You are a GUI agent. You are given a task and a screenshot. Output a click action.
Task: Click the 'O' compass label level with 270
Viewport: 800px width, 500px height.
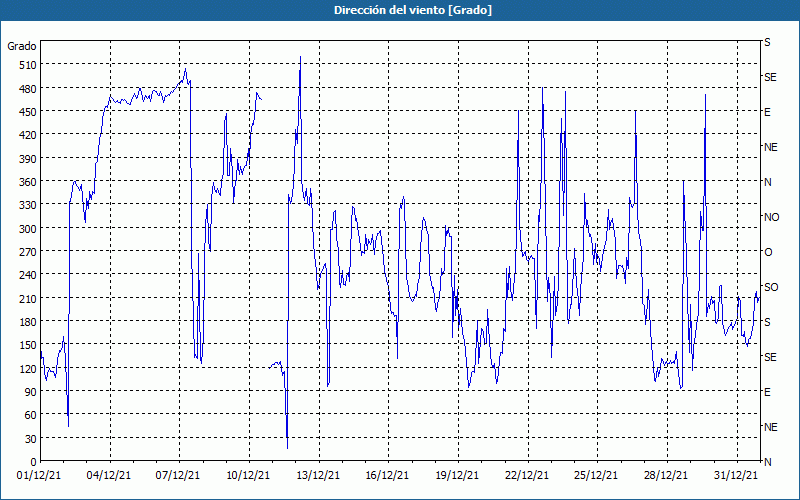coord(768,252)
